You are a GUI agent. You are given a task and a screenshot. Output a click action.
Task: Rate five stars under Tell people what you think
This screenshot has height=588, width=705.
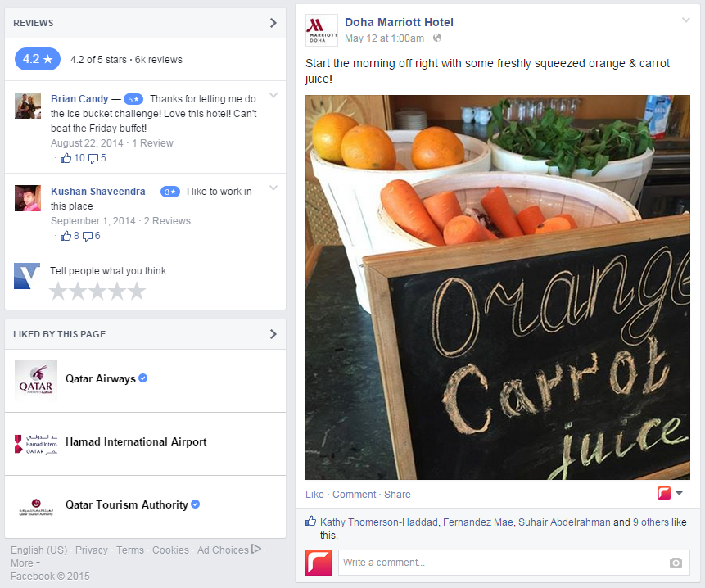(137, 292)
